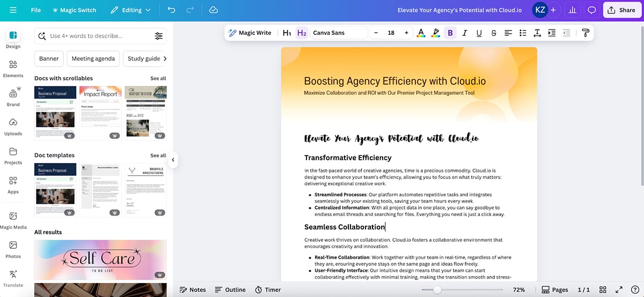Image resolution: width=644 pixels, height=297 pixels.
Task: Open the Magic Media sidebar tab
Action: pyautogui.click(x=13, y=220)
